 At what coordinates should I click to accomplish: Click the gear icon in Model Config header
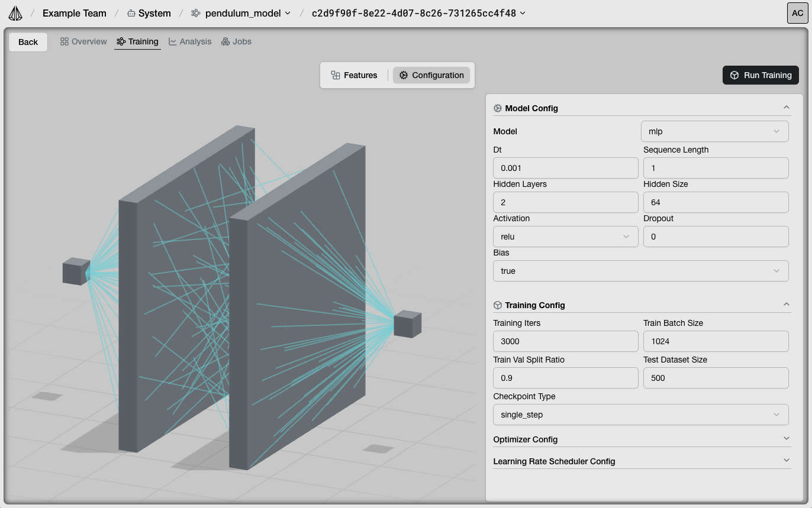point(497,108)
